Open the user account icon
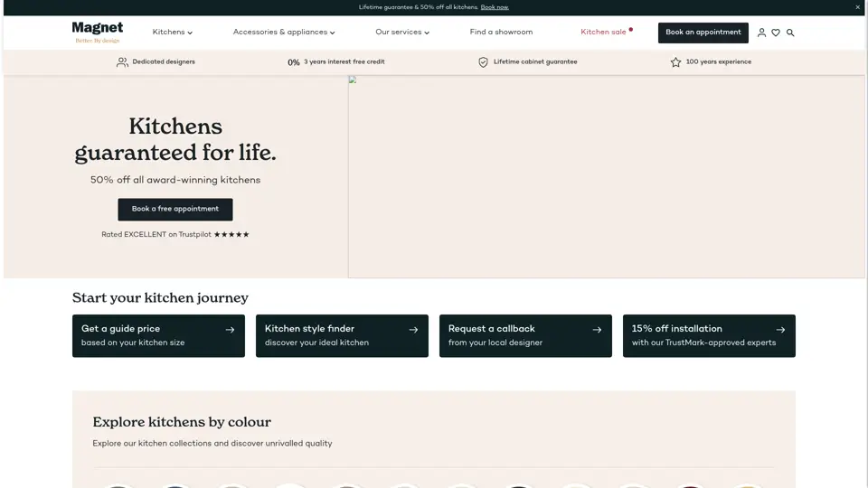Image resolution: width=868 pixels, height=488 pixels. pos(761,33)
